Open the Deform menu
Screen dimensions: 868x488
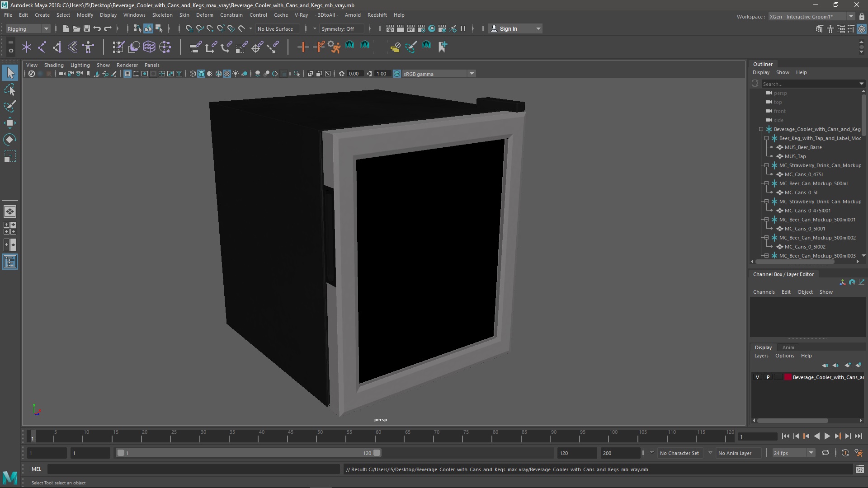[x=204, y=15]
